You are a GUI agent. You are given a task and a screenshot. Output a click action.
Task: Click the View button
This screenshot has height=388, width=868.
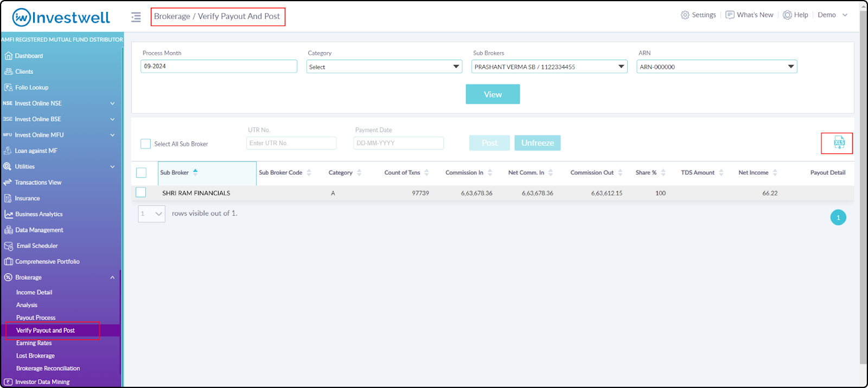pyautogui.click(x=493, y=94)
